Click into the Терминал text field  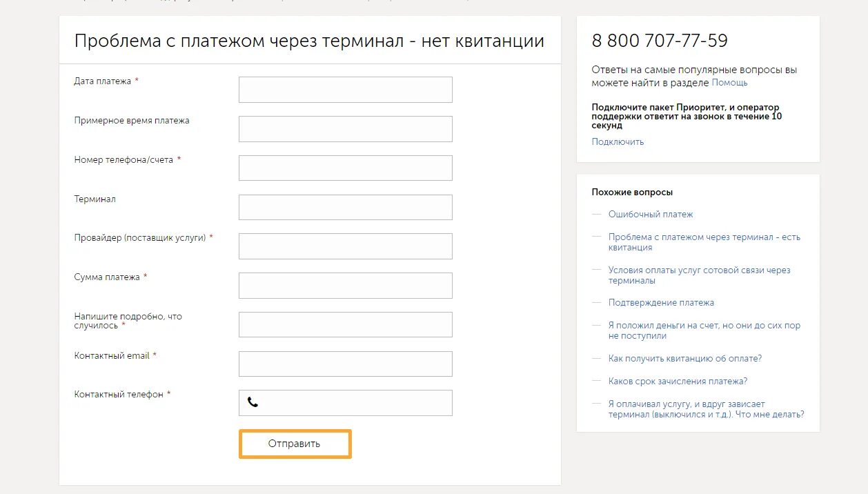(346, 207)
